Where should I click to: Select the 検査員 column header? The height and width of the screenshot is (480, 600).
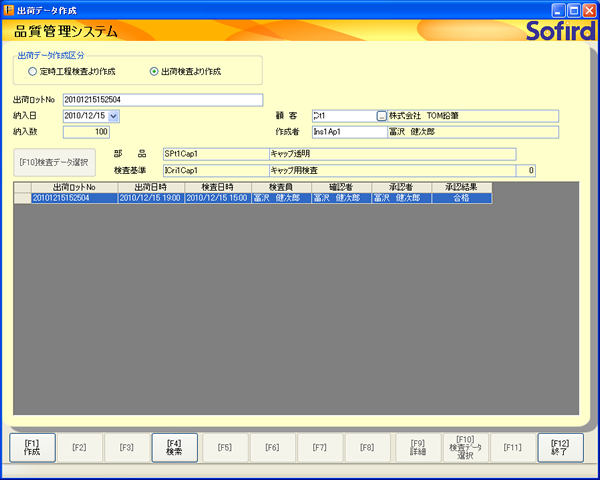point(279,187)
